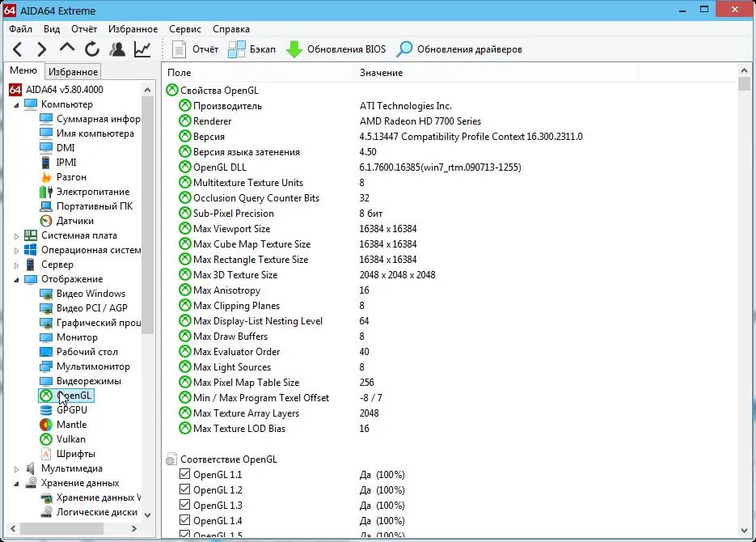Click the AIDA64 v5.80.4000 root icon
The image size is (756, 542).
point(15,90)
